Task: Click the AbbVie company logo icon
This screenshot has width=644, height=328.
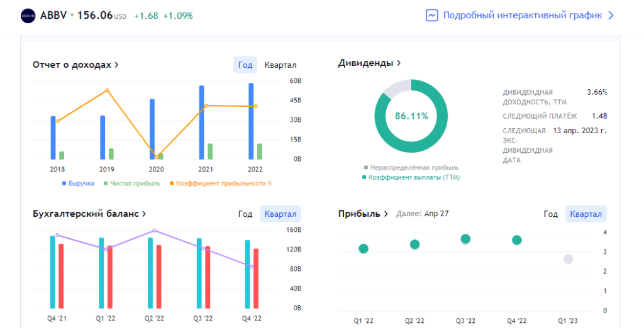Action: [x=28, y=16]
